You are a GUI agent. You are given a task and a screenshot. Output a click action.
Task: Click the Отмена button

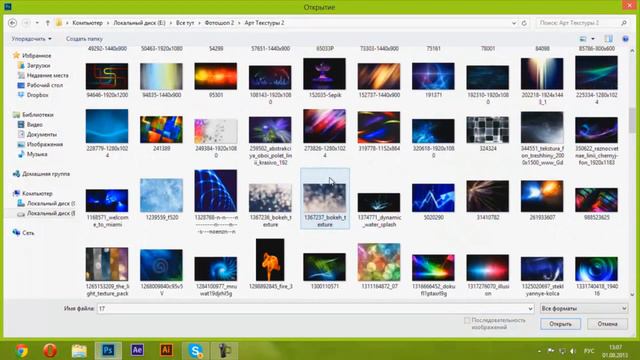point(607,324)
